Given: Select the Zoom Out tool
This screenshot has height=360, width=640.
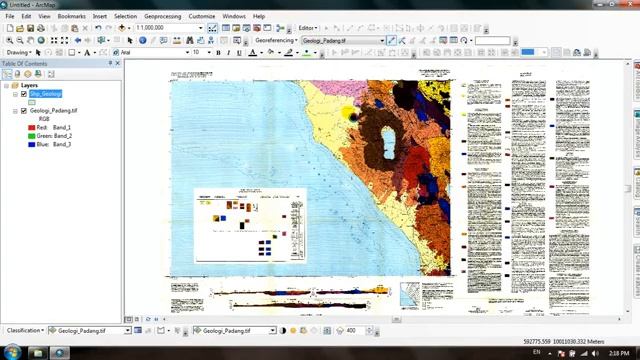Looking at the screenshot, I should coord(20,40).
